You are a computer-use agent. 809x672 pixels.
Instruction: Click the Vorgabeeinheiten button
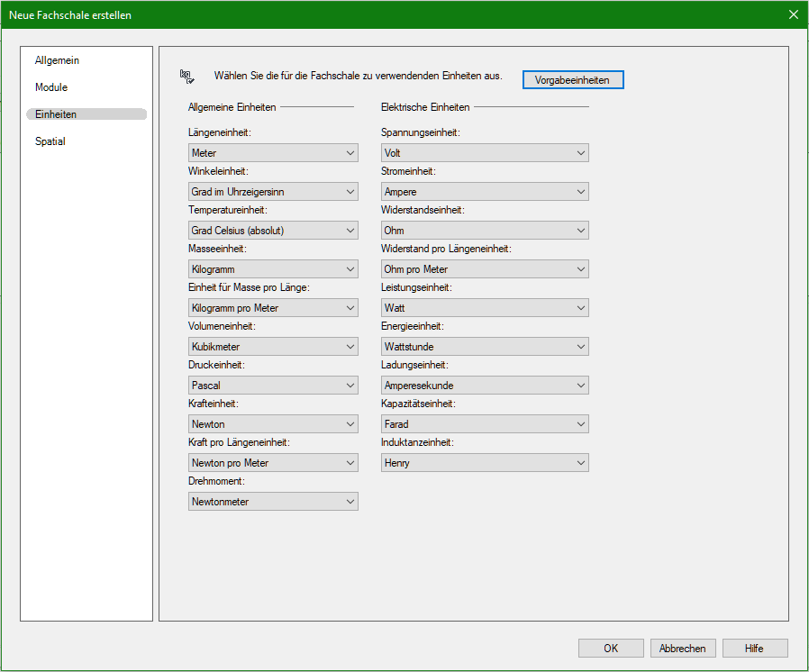coord(573,80)
